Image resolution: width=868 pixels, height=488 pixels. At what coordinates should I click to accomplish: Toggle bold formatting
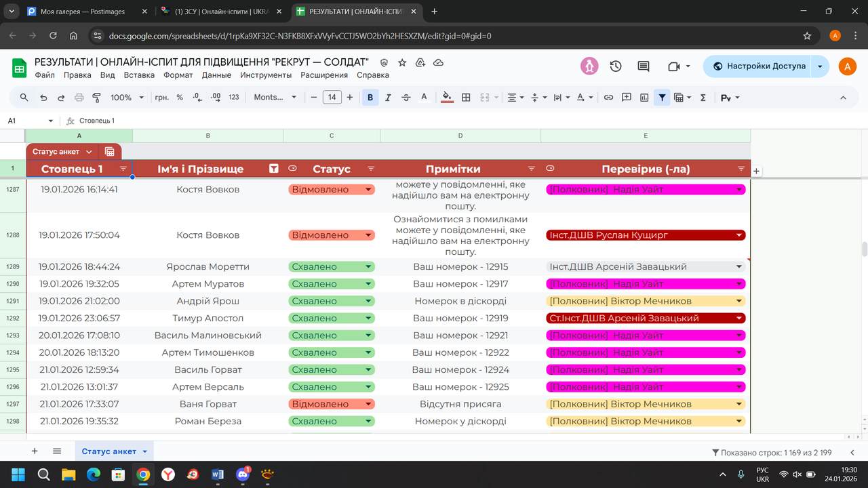pos(370,98)
